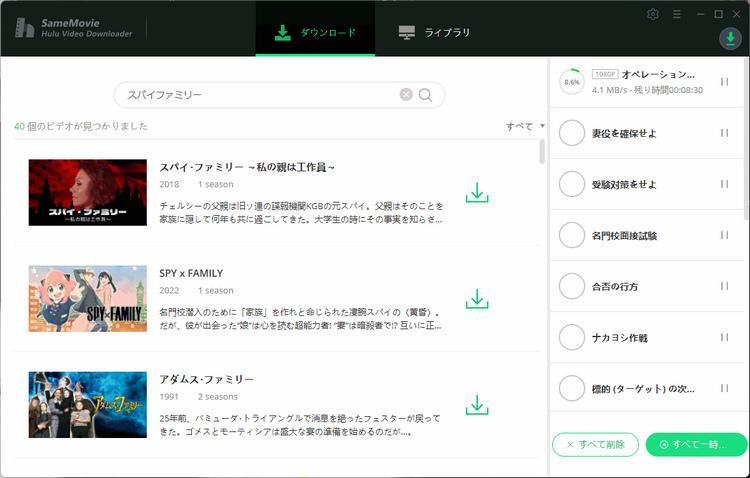The height and width of the screenshot is (478, 750).
Task: Click the 名門校面接試験 progress circle
Action: 572,235
